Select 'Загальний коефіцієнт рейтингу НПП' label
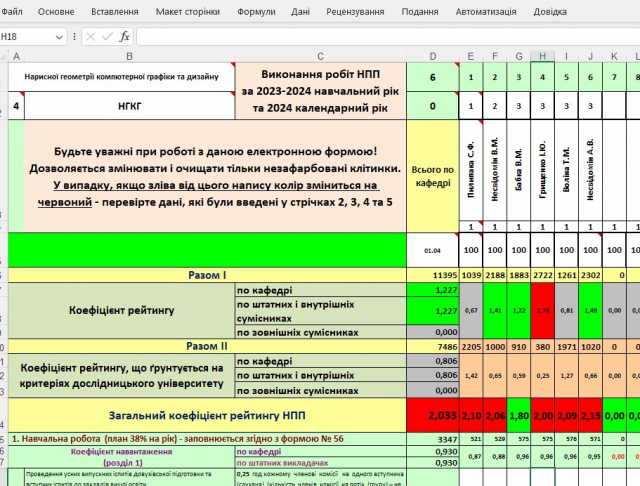Image resolution: width=640 pixels, height=486 pixels. click(207, 415)
